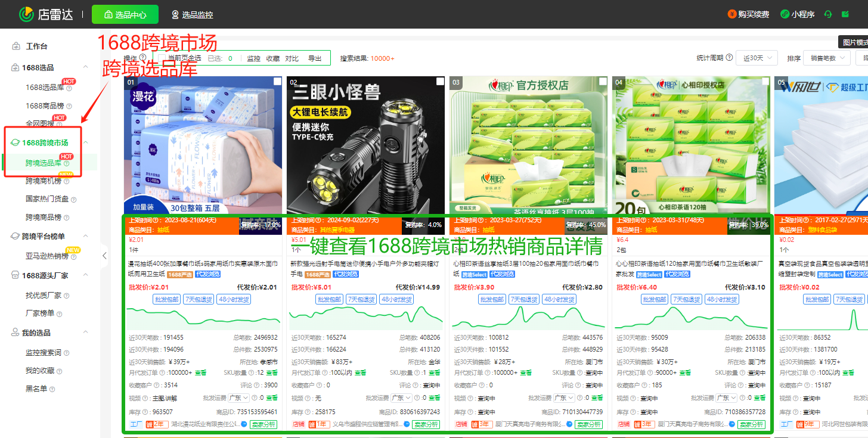Click 卖家分析 button on first product

point(265,424)
